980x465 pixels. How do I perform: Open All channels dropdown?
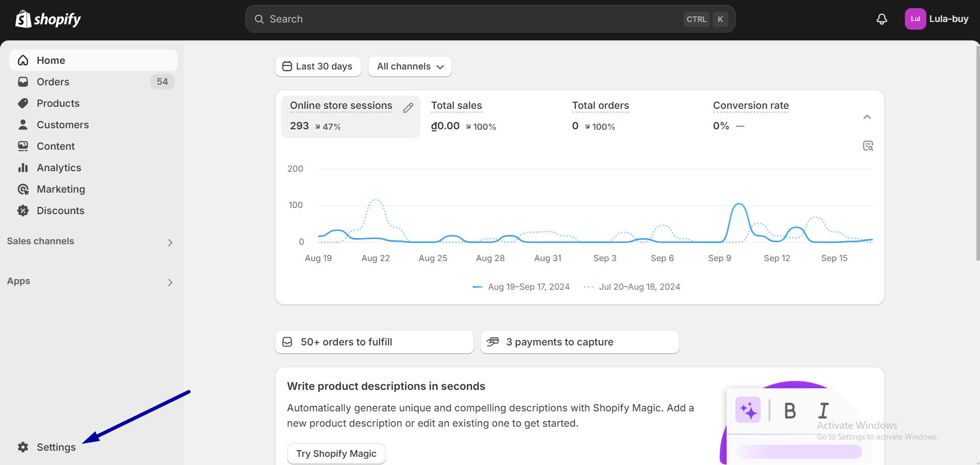[410, 66]
